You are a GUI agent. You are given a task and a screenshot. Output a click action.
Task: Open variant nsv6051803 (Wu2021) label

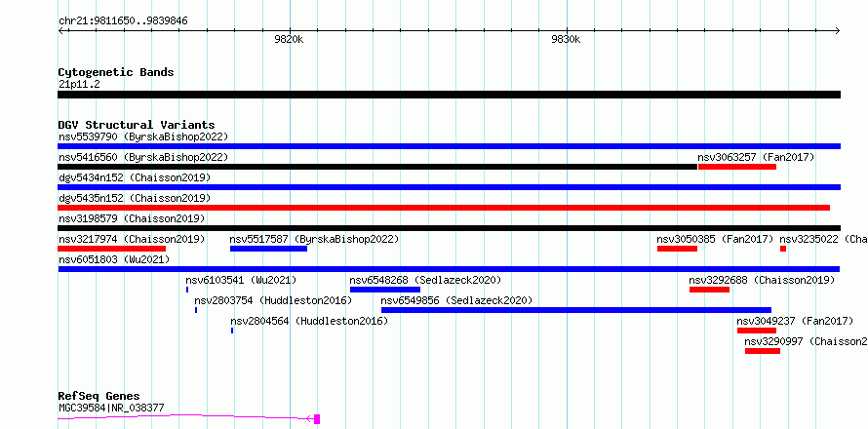click(x=114, y=259)
